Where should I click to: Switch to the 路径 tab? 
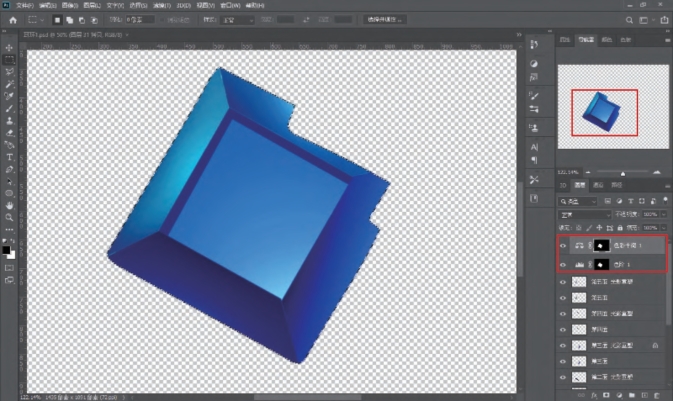point(617,185)
